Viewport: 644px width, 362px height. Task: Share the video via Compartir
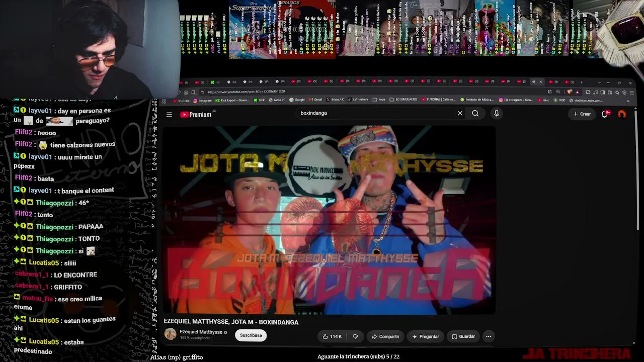coord(385,336)
